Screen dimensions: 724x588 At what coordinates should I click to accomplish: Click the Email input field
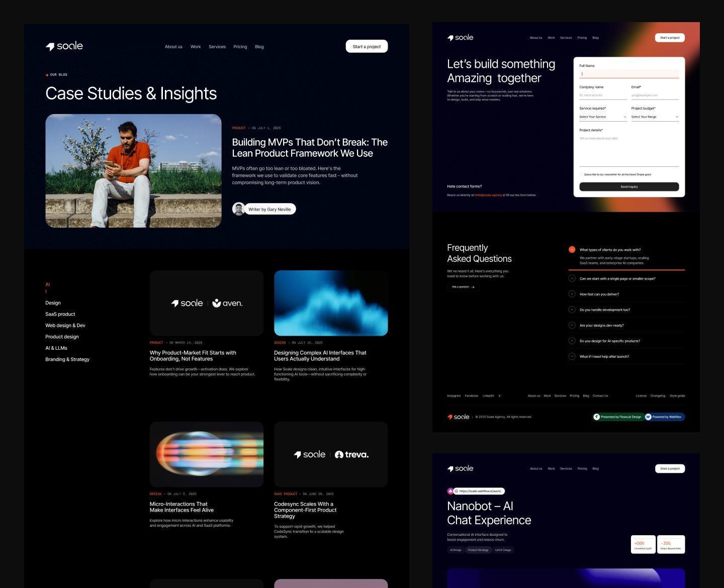tap(655, 95)
